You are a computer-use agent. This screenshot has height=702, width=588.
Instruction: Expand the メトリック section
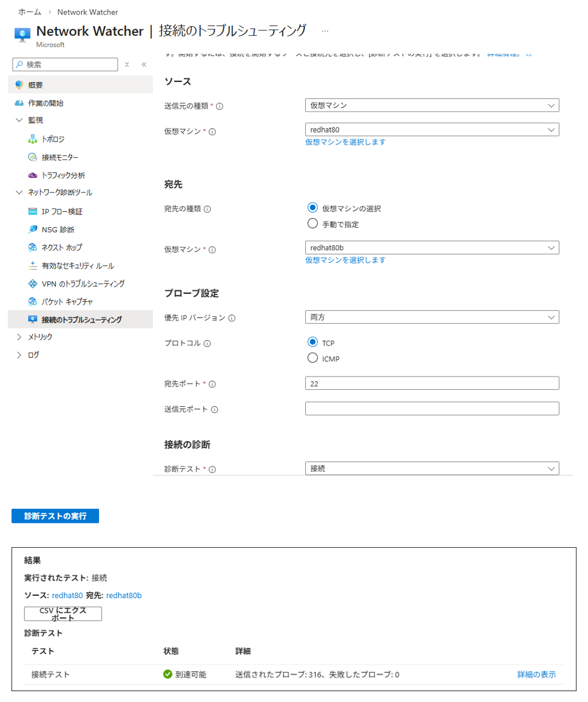click(x=19, y=336)
